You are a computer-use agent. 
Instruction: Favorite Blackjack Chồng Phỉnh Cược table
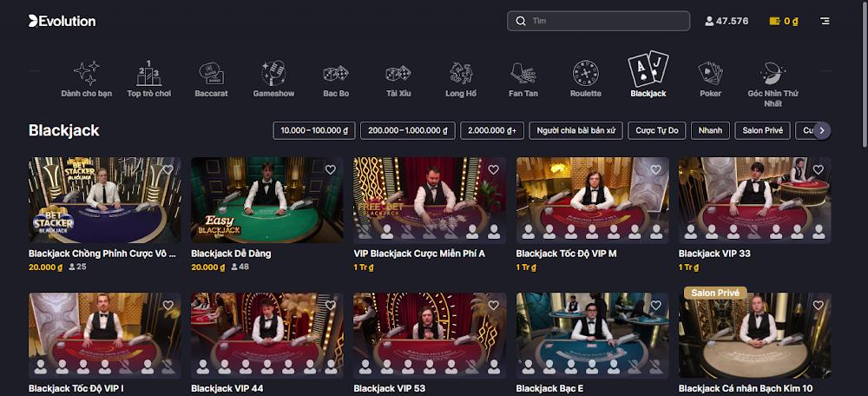pos(168,169)
